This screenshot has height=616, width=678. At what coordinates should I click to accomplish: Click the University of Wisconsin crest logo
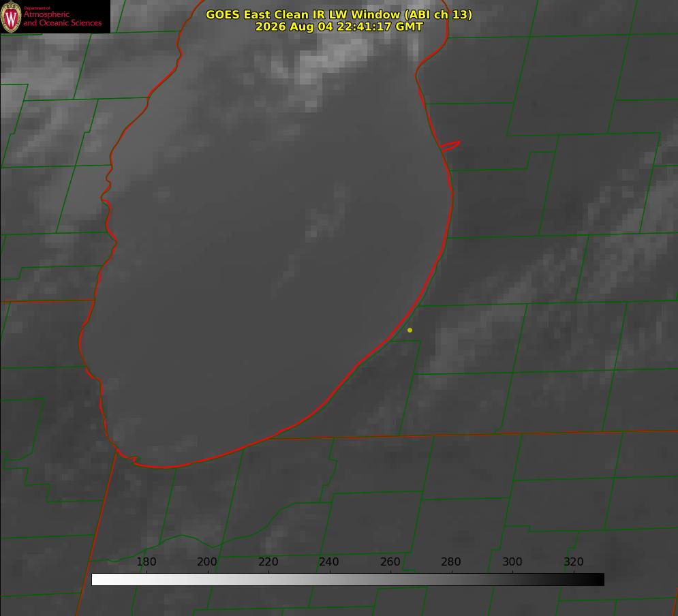pos(11,16)
